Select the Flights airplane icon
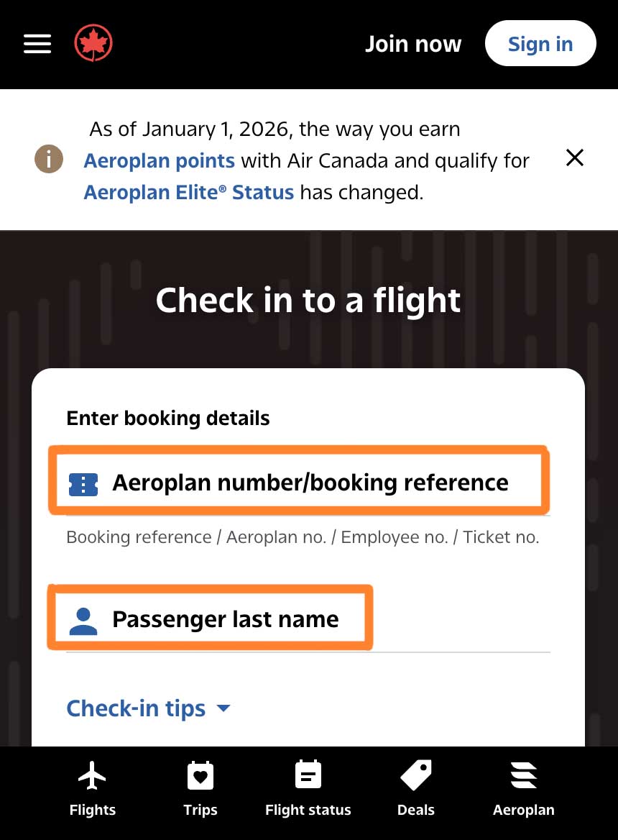 pyautogui.click(x=92, y=775)
